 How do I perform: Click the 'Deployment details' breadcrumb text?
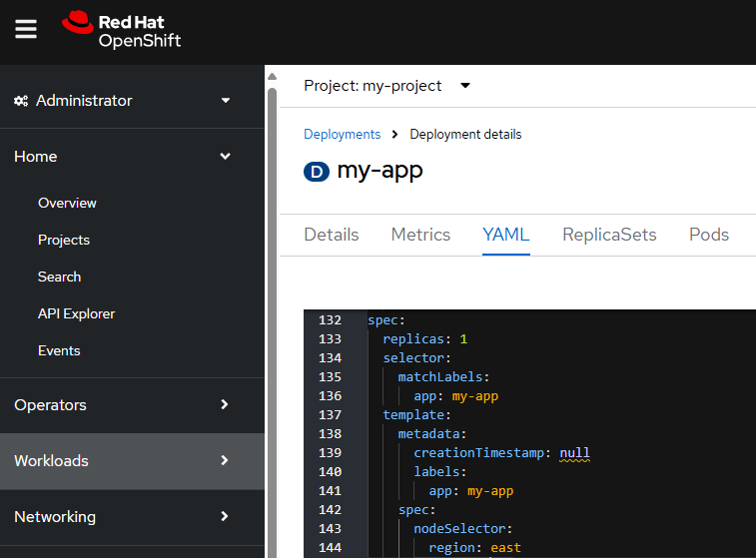click(x=465, y=134)
